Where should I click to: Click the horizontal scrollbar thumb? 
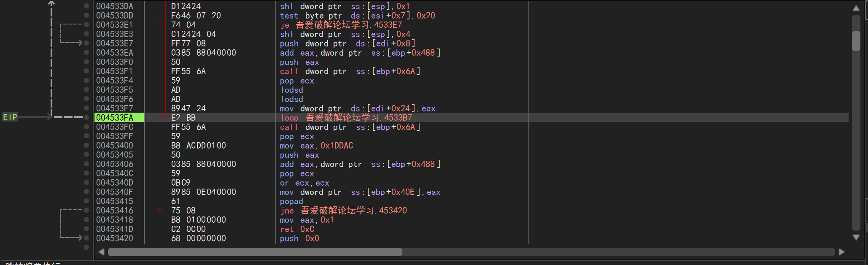click(255, 252)
